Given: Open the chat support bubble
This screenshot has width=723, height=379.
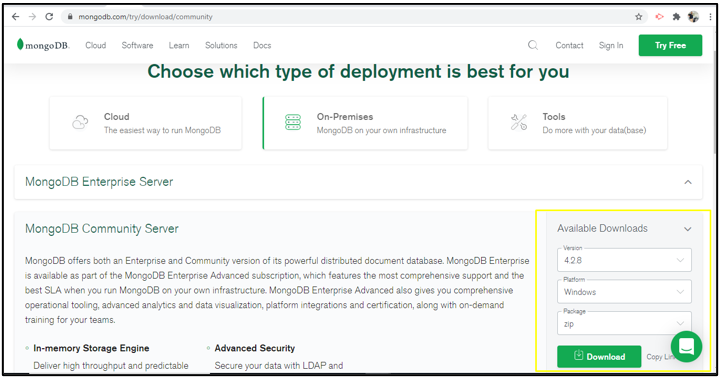Looking at the screenshot, I should 686,346.
